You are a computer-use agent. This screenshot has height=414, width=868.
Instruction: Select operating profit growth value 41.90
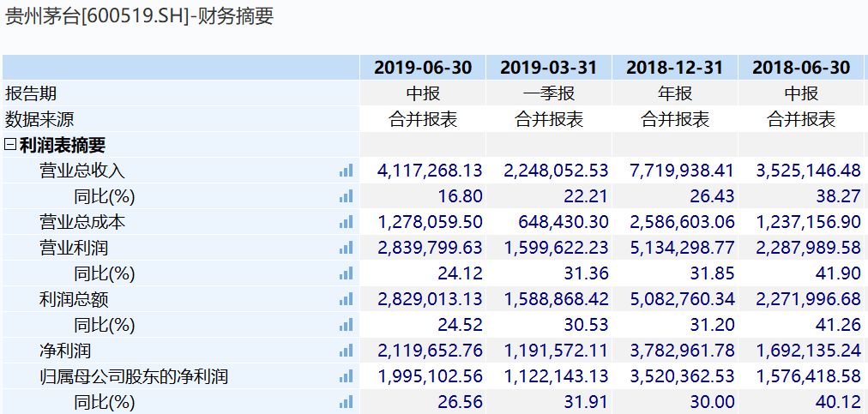click(x=838, y=273)
